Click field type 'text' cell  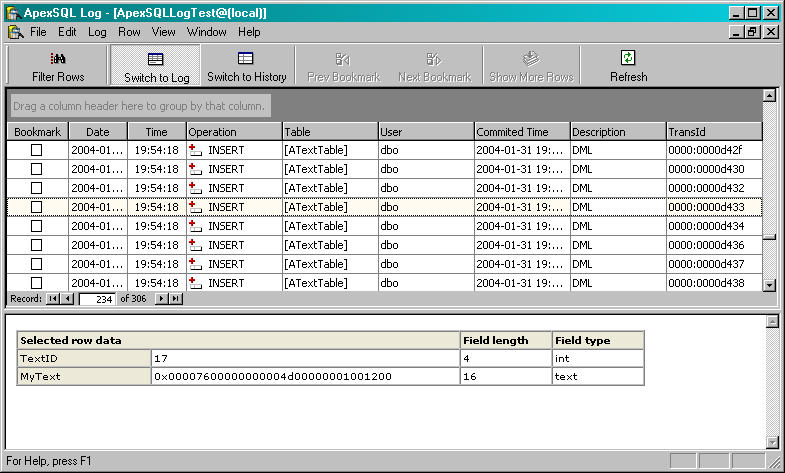pos(598,376)
